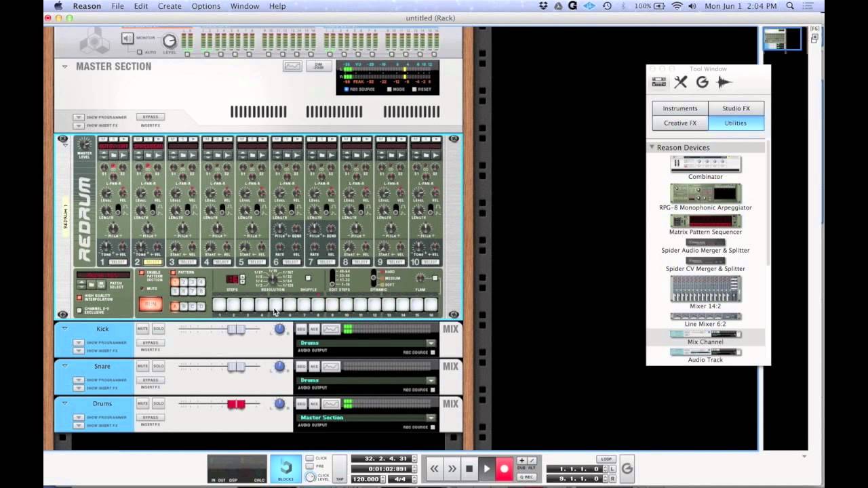Rewind the transport
The image size is (868, 488).
click(x=434, y=468)
